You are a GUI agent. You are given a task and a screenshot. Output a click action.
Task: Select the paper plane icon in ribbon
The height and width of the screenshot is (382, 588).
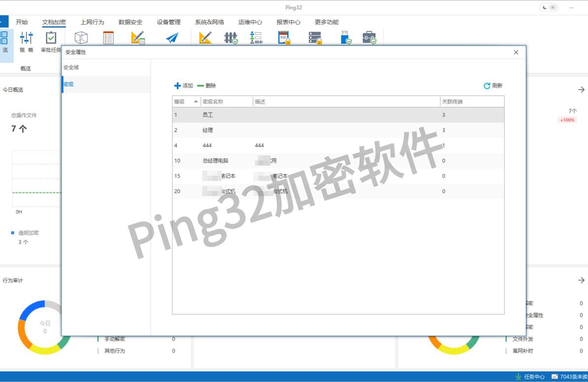[x=172, y=37]
